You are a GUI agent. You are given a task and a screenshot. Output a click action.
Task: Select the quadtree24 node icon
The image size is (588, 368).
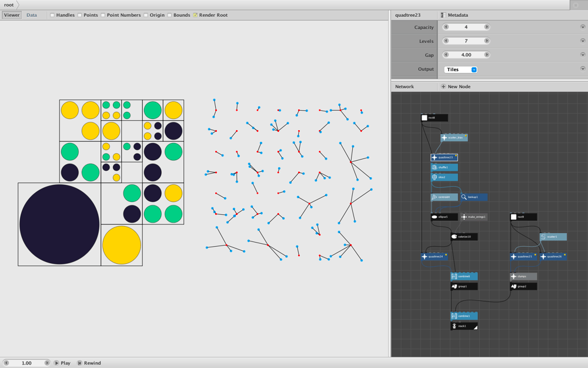(x=425, y=257)
